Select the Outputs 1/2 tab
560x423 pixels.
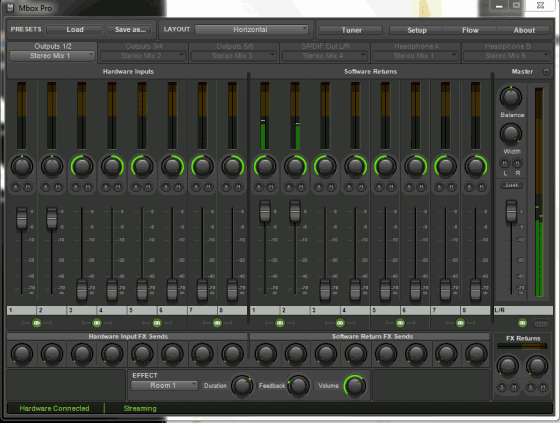(53, 46)
